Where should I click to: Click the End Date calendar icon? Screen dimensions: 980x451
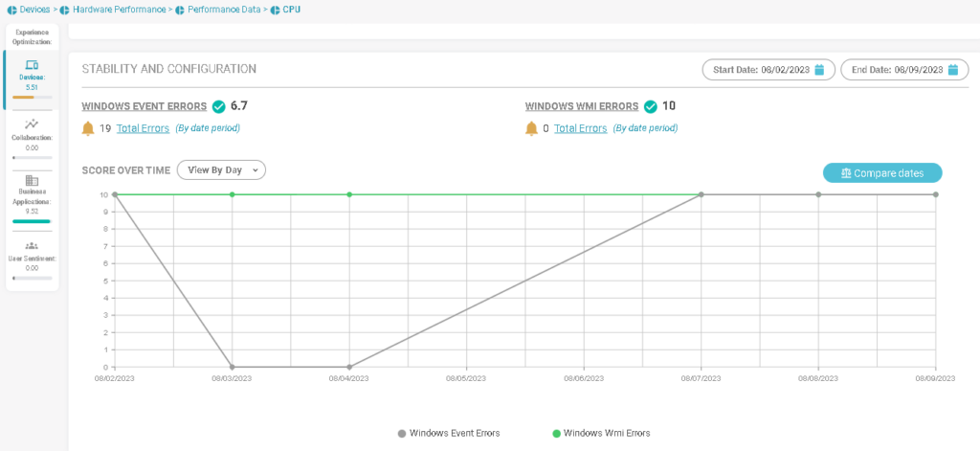pyautogui.click(x=952, y=70)
